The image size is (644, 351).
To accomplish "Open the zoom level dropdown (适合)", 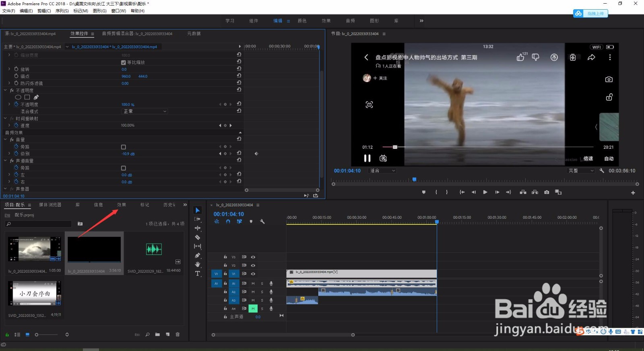I will point(383,170).
